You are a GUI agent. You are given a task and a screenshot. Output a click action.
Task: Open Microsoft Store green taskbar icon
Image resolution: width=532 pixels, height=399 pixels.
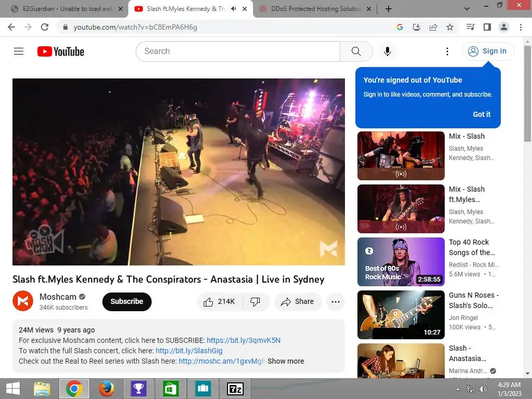point(170,389)
